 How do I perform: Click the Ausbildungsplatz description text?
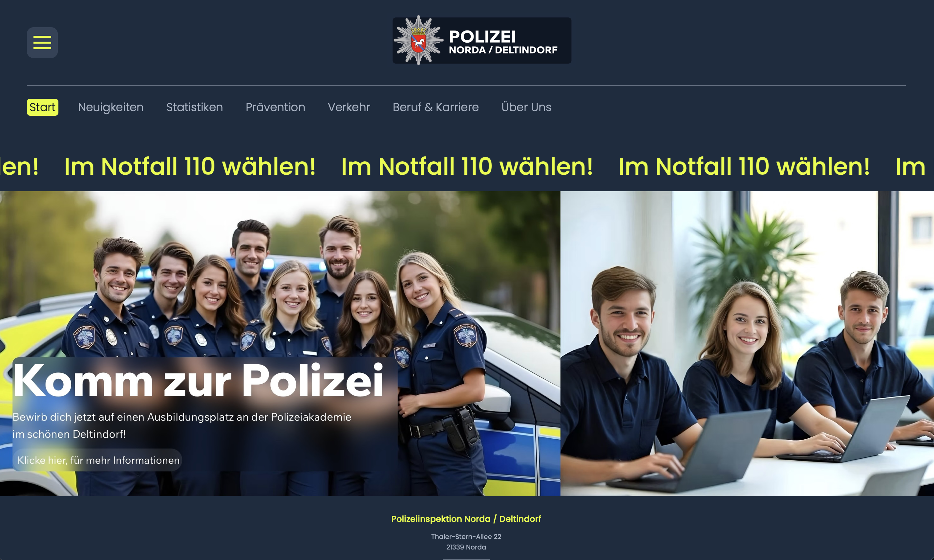(182, 425)
